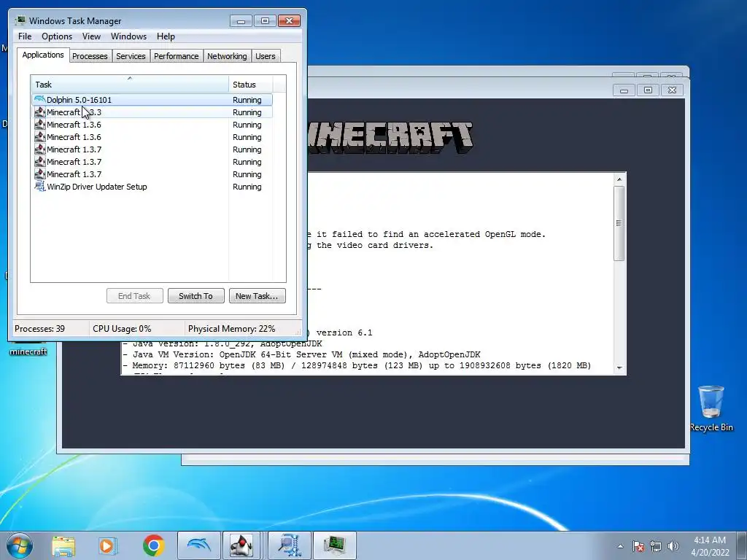Image resolution: width=747 pixels, height=560 pixels.
Task: Click the End Task button
Action: 134,296
